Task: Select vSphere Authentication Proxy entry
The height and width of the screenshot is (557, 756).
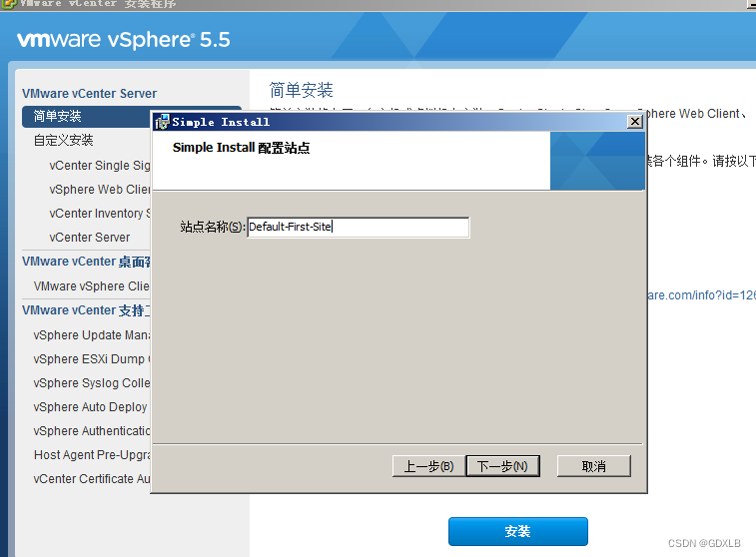Action: [92, 431]
